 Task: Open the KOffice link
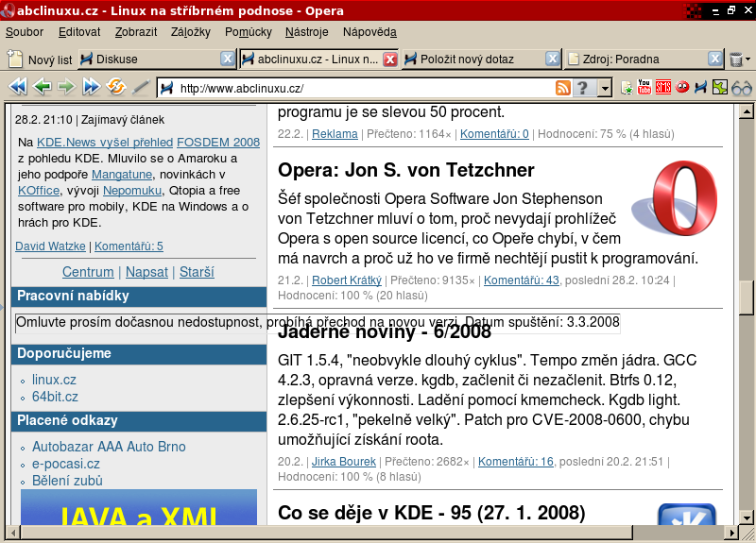[x=39, y=191]
